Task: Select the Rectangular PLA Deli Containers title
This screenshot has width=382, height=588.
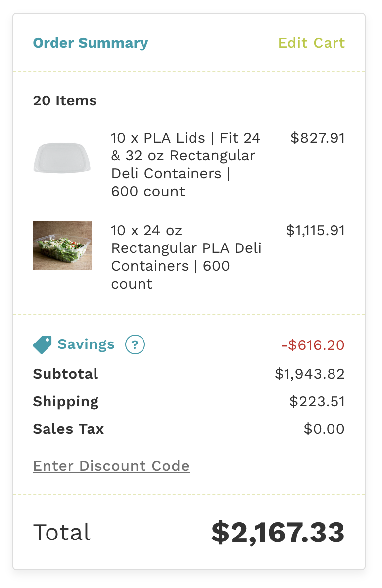Action: tap(186, 257)
